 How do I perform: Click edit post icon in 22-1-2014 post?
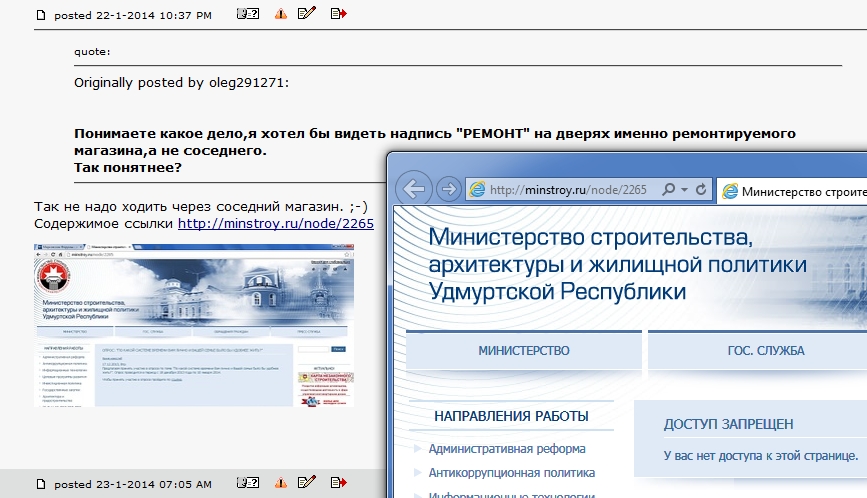(x=307, y=13)
